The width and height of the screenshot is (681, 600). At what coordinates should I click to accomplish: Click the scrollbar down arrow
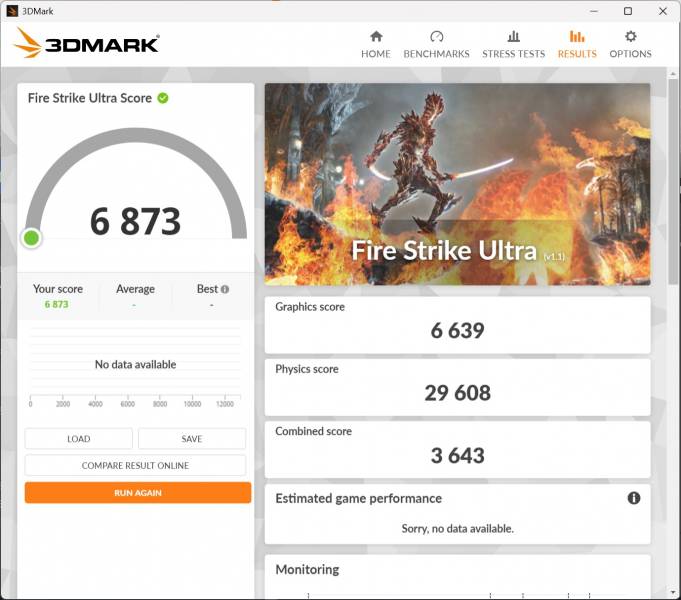(x=673, y=593)
